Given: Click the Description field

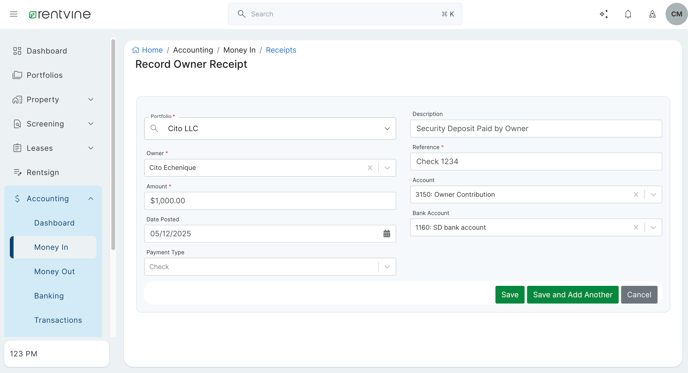Looking at the screenshot, I should (536, 129).
